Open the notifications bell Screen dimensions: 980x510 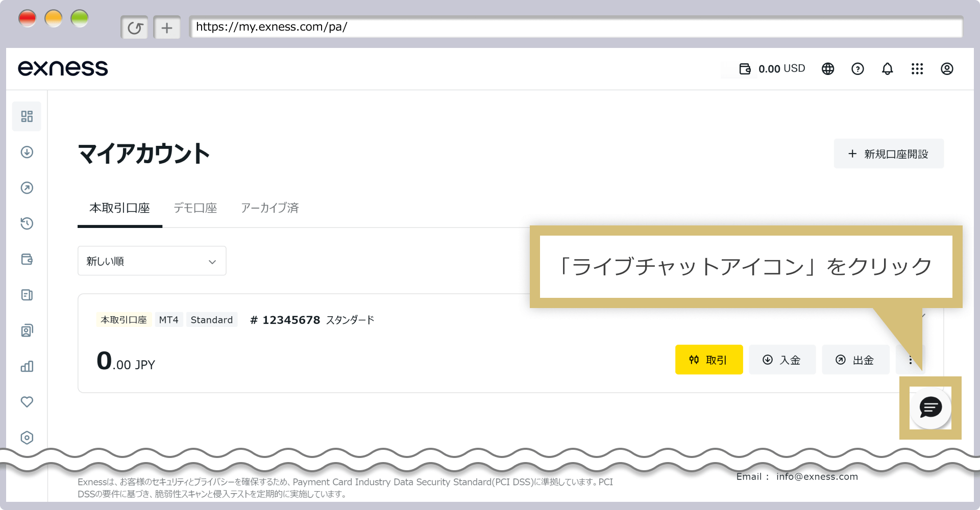tap(888, 69)
